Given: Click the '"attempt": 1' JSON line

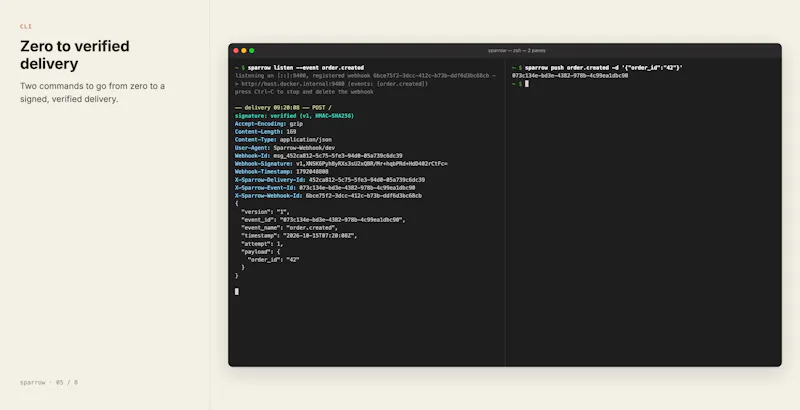Looking at the screenshot, I should tap(262, 244).
